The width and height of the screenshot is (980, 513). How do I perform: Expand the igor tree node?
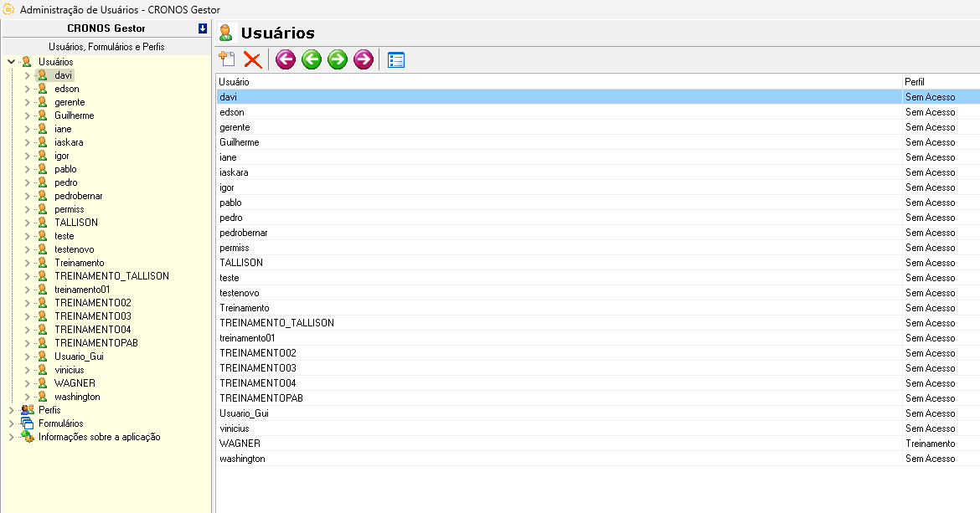coord(27,156)
